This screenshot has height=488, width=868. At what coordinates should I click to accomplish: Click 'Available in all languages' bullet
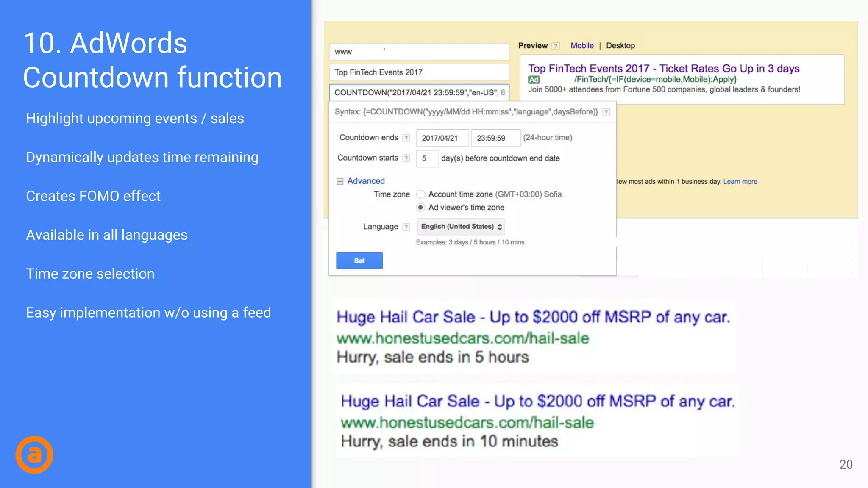107,235
